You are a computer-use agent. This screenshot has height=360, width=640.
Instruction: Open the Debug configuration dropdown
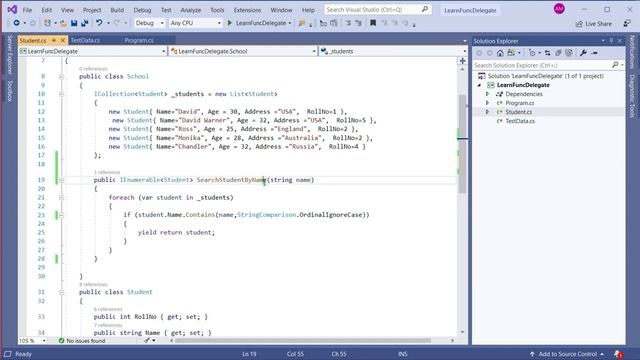tap(149, 23)
